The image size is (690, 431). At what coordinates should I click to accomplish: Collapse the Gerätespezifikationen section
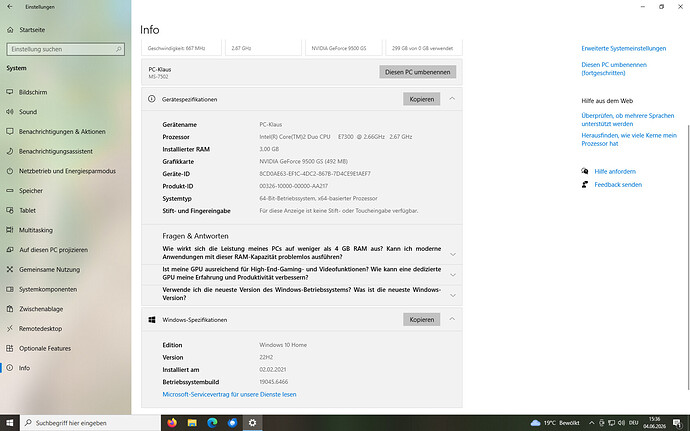tap(452, 99)
